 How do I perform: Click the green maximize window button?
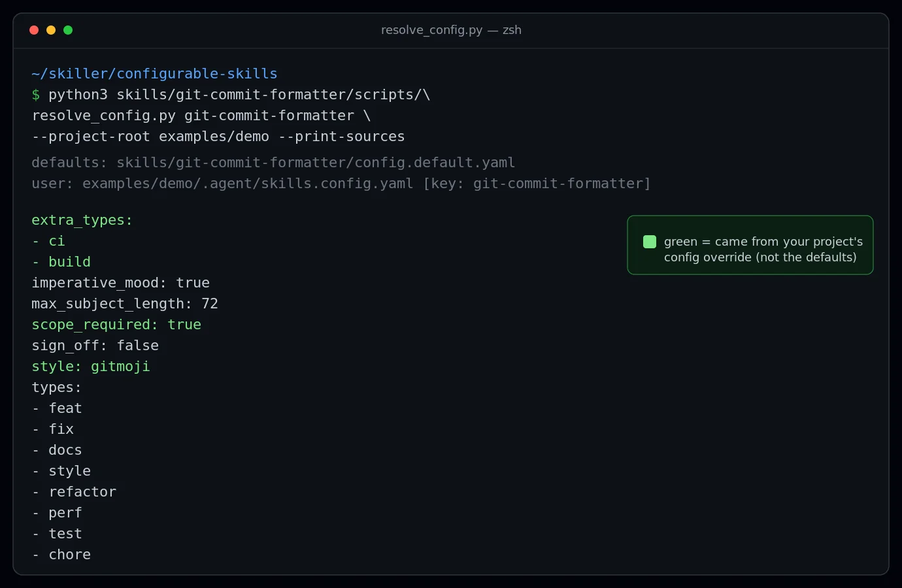point(68,30)
